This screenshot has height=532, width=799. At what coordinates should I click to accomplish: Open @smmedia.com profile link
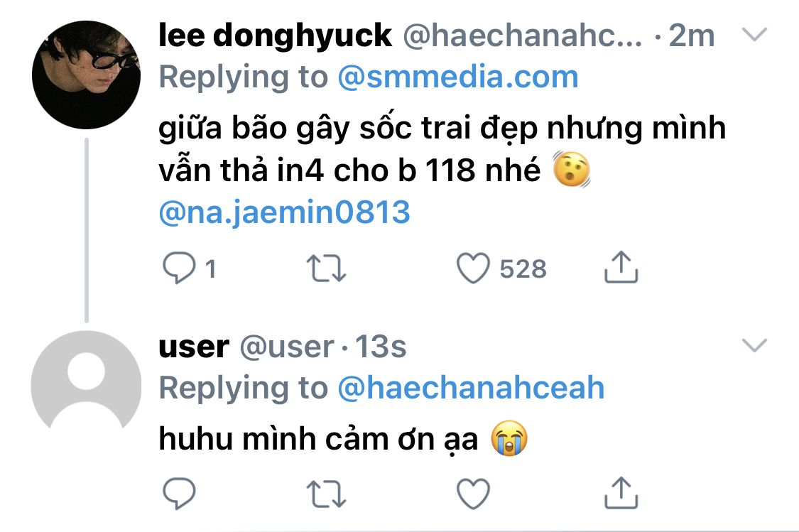click(x=457, y=77)
